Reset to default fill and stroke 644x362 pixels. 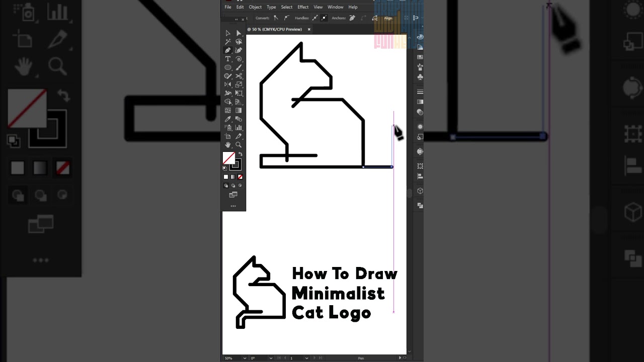(225, 168)
